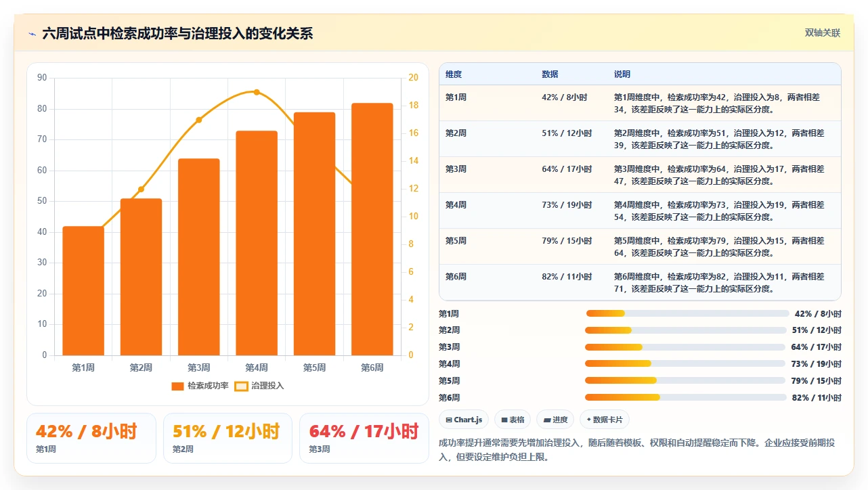Click the 进度 chip
This screenshot has height=490, width=868.
[555, 420]
